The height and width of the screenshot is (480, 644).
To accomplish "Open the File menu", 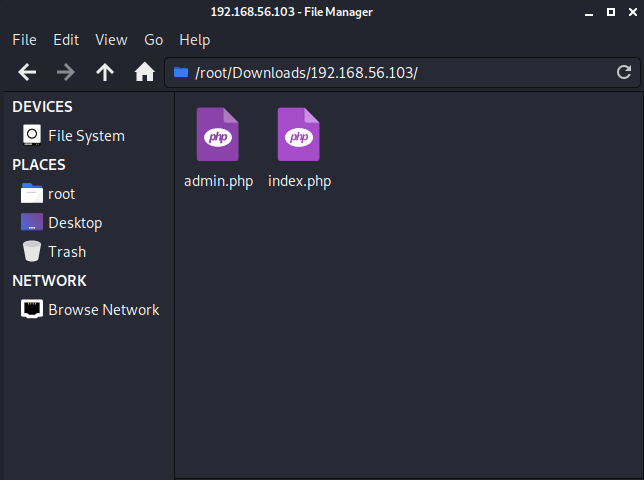I will click(x=24, y=40).
